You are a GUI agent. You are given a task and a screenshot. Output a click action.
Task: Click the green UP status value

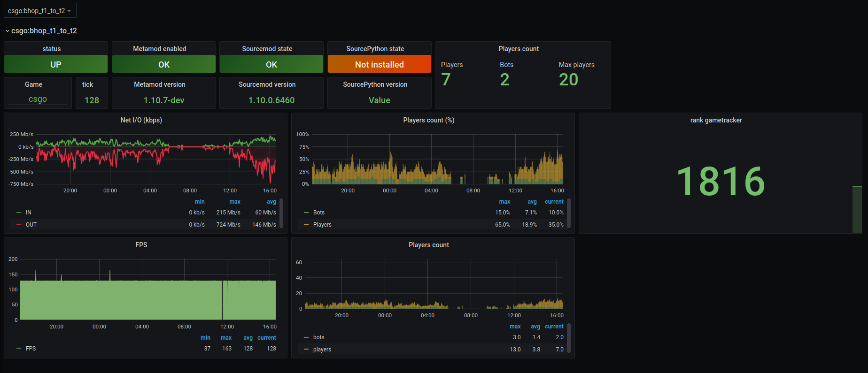pos(56,64)
